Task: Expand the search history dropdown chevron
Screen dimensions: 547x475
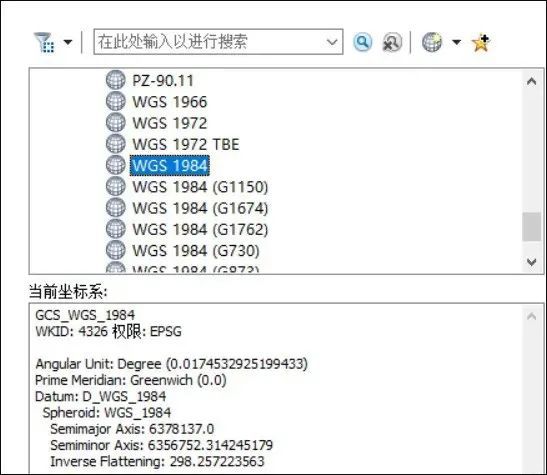Action: tap(332, 42)
